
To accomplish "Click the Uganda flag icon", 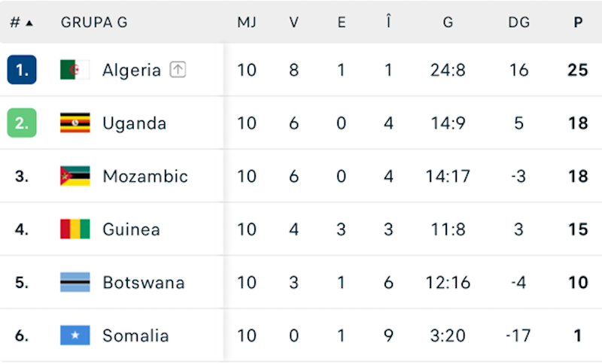I will 75,123.
